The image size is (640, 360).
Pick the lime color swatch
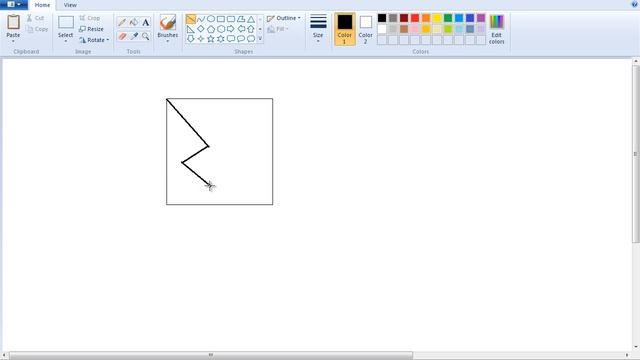click(x=448, y=29)
